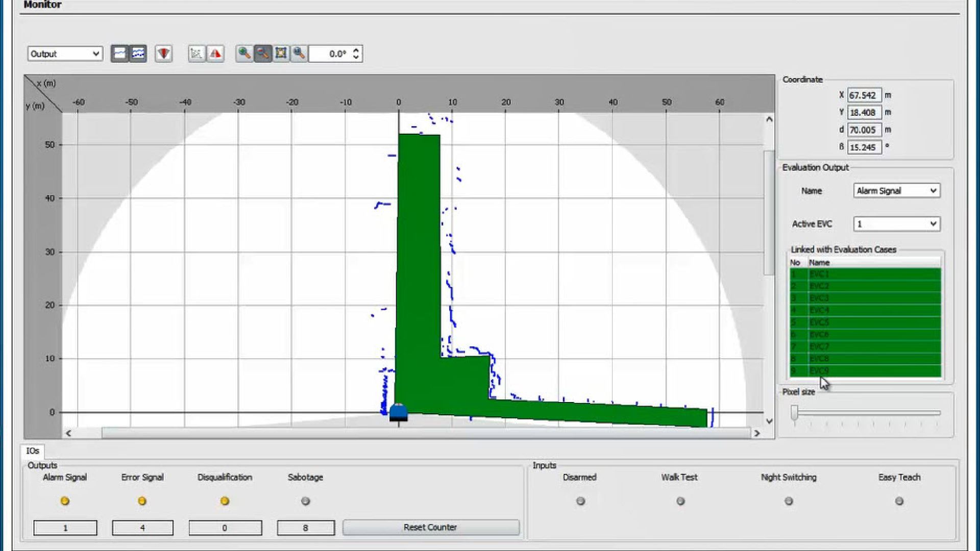Click the plot's scroll right arrow
Screen dimensions: 980x551
[757, 433]
